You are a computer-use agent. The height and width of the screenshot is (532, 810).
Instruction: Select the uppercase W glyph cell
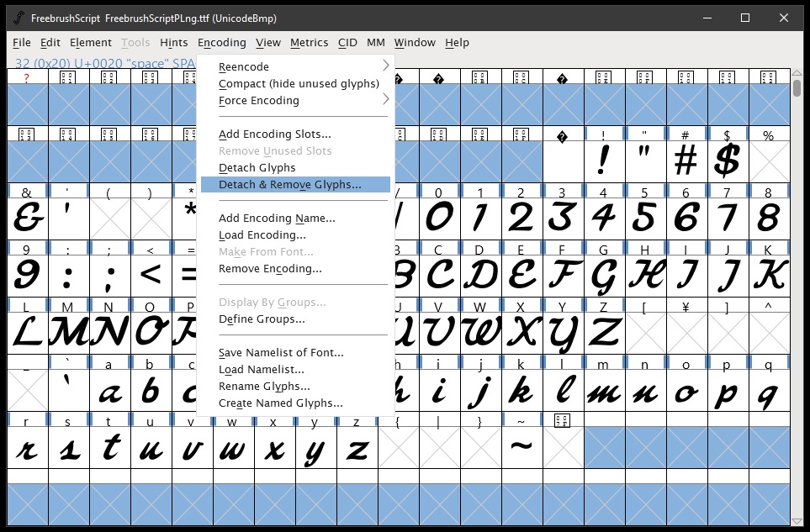(481, 334)
